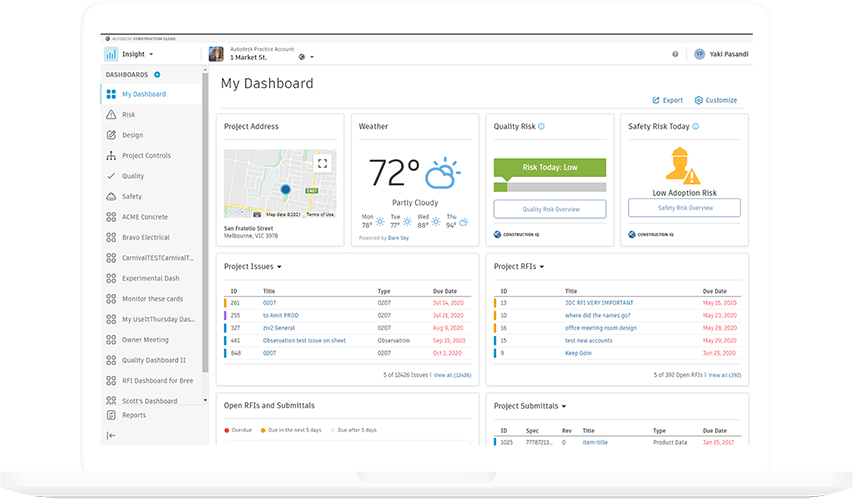This screenshot has width=853, height=500.
Task: Expand the Project RFIs card dropdown
Action: pos(547,267)
